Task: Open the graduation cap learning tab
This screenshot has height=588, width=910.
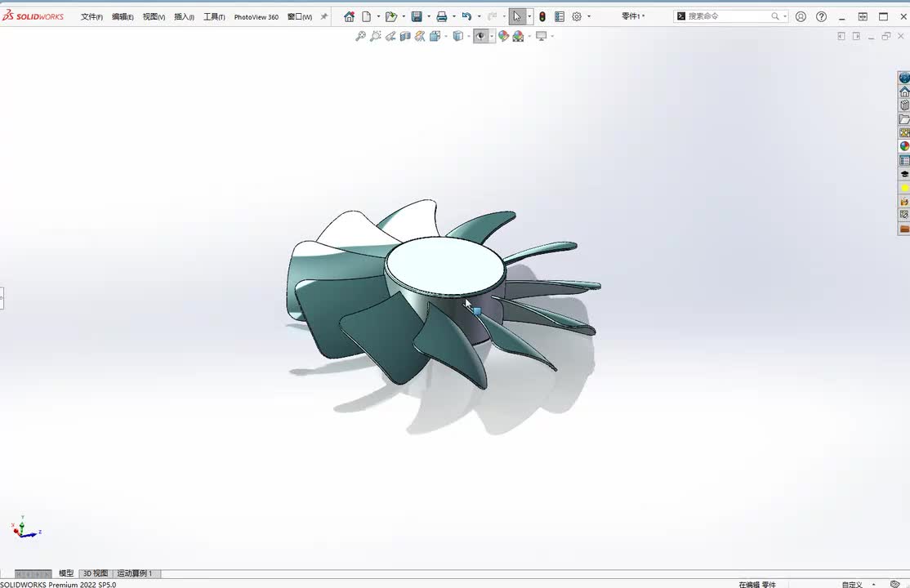Action: [x=904, y=174]
